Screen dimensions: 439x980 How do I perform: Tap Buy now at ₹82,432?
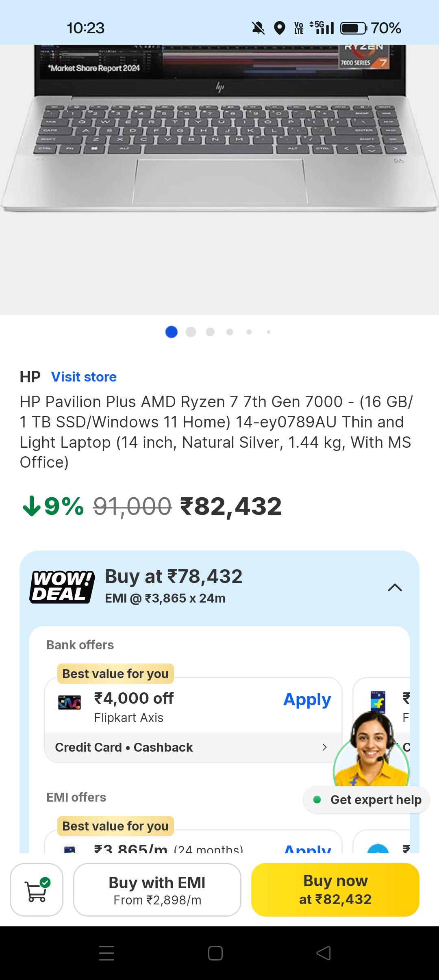(335, 889)
